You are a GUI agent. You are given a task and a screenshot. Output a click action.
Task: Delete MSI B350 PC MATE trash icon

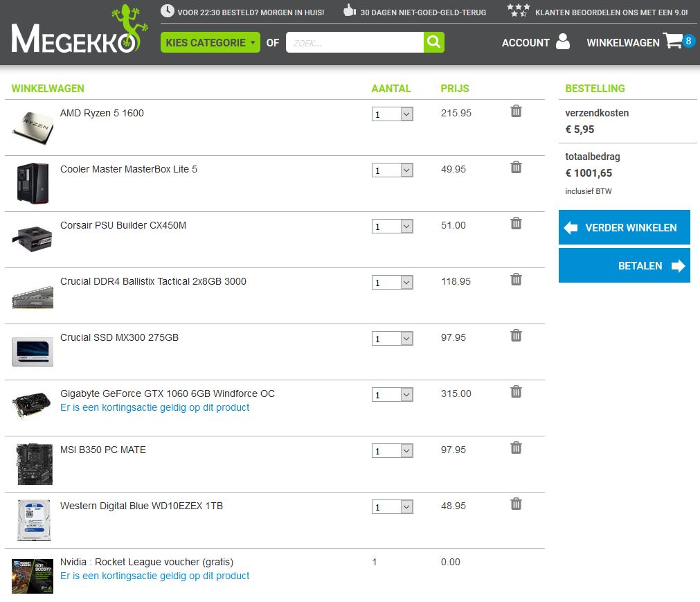click(516, 448)
